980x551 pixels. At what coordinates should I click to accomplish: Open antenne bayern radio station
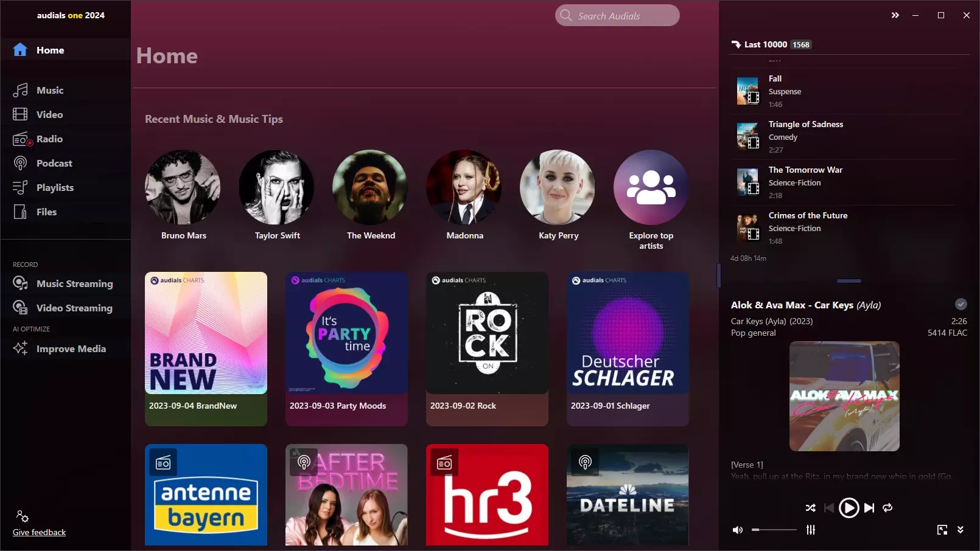pos(206,494)
